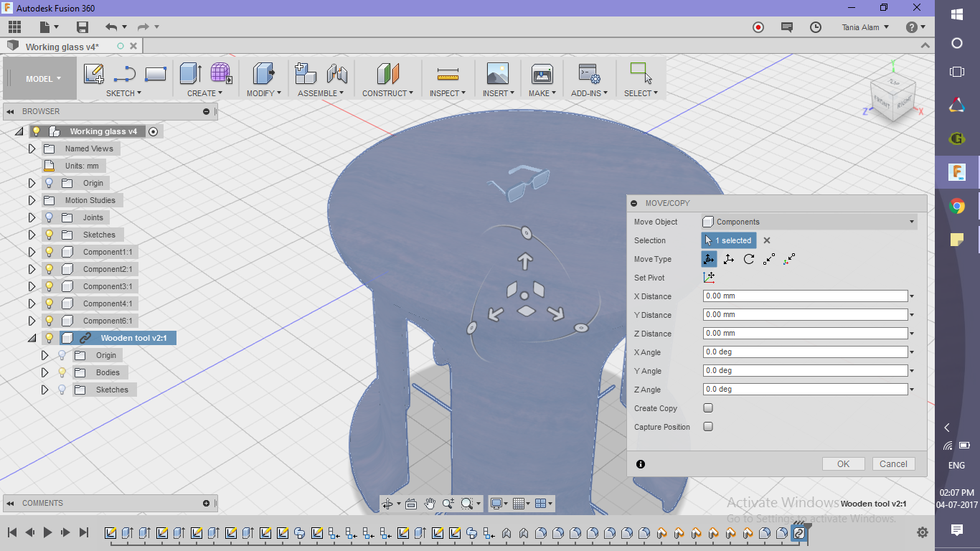Toggle visibility of Bodies folder
The height and width of the screenshot is (551, 980).
click(x=62, y=372)
